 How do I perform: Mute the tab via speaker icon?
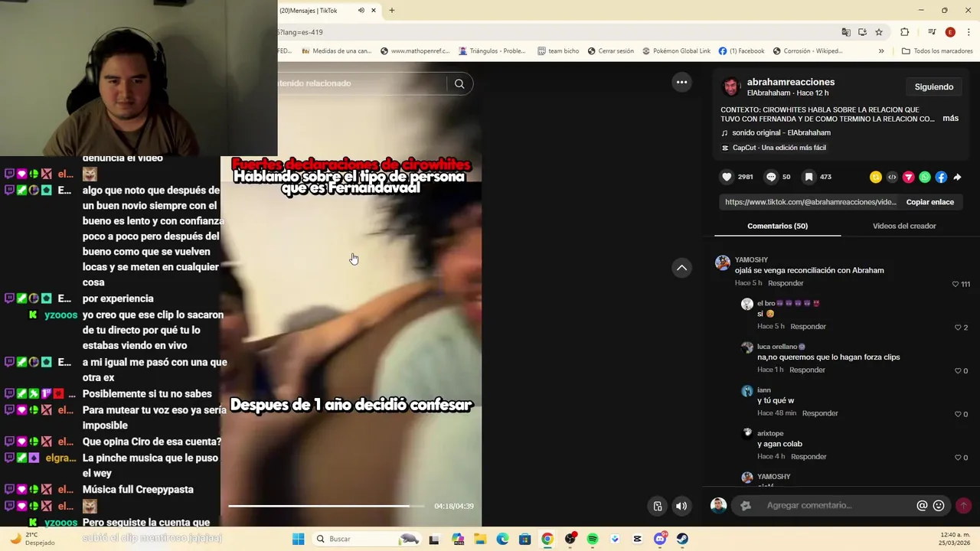361,11
